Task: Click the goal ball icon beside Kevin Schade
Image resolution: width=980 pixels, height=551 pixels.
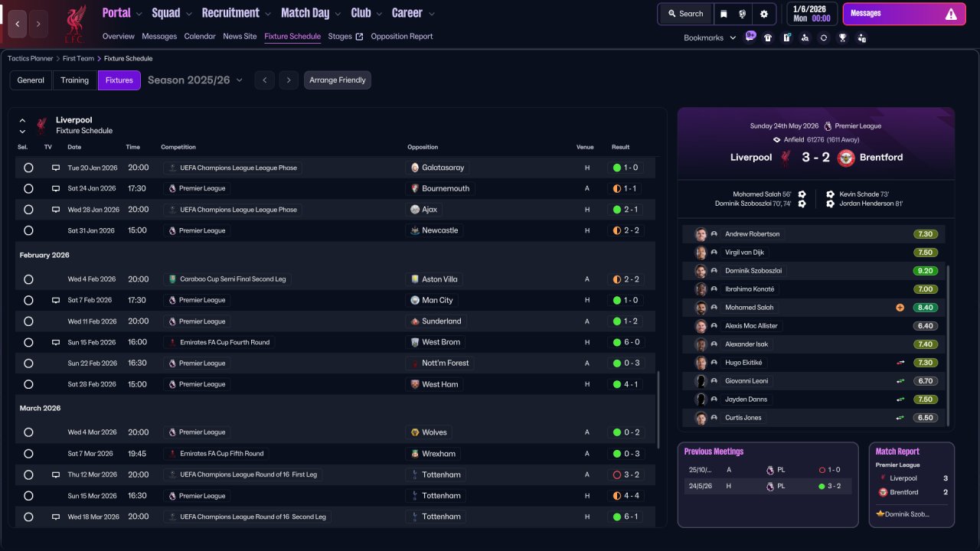Action: 831,194
